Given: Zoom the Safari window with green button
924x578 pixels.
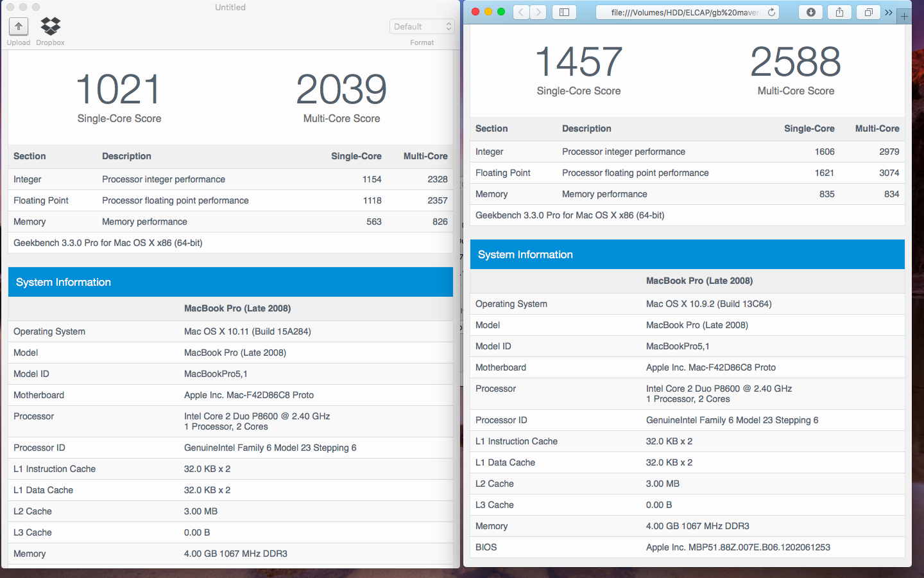Looking at the screenshot, I should [x=501, y=12].
